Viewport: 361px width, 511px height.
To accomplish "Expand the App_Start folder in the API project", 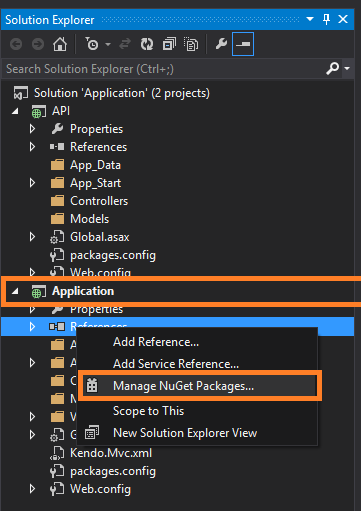I will (32, 183).
